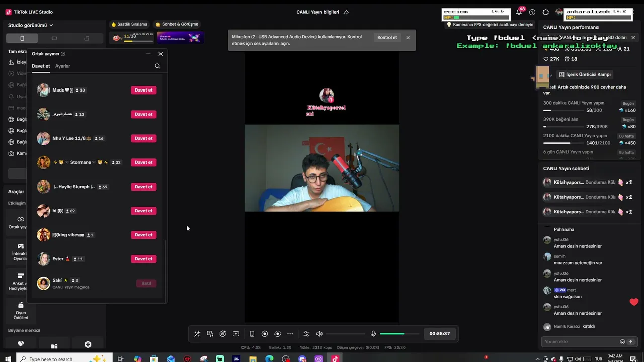This screenshot has width=644, height=362.
Task: Expand the Studio görünümü dropdown
Action: click(x=31, y=25)
